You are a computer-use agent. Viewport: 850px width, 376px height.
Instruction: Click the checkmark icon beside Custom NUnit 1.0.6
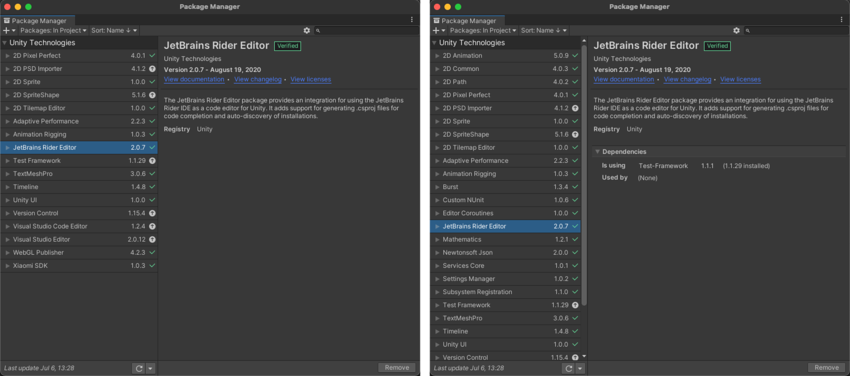575,200
